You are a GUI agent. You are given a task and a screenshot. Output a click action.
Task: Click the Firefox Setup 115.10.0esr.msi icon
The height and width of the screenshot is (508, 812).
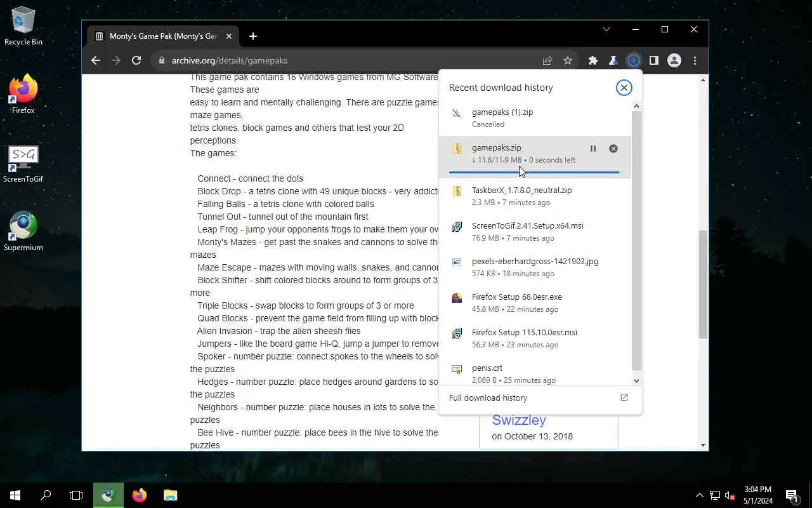click(457, 333)
